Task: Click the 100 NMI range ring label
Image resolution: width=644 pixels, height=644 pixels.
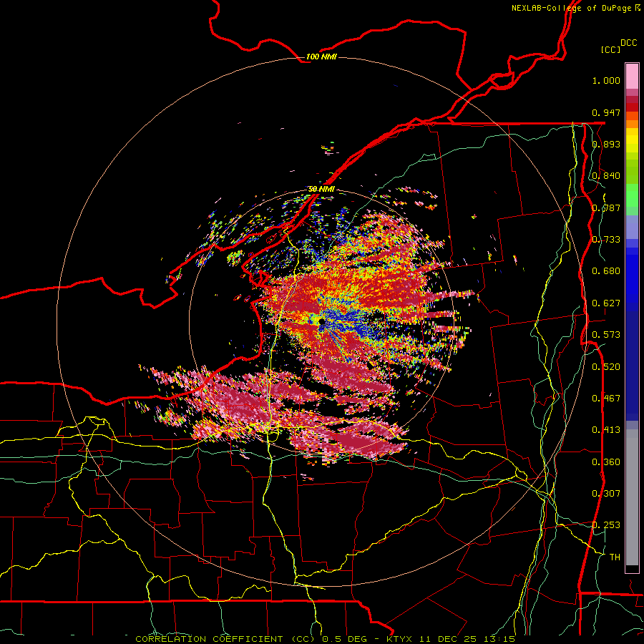Action: [321, 57]
